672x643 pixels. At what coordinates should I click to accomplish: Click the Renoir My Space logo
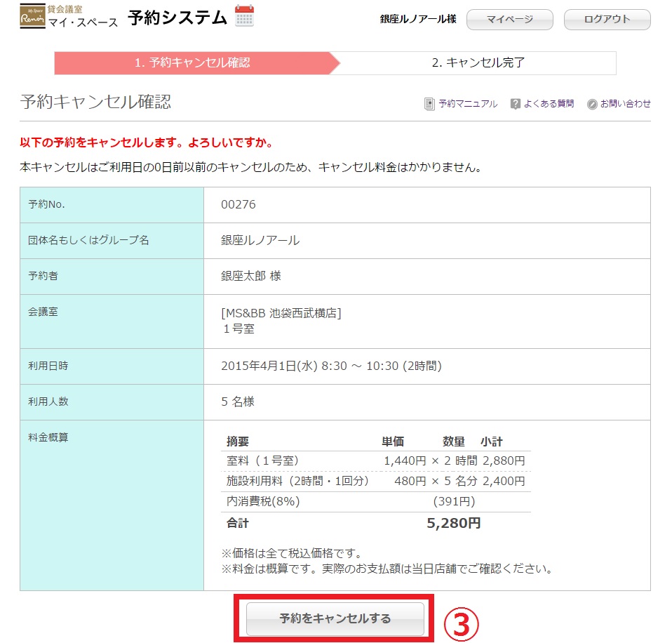coord(32,17)
